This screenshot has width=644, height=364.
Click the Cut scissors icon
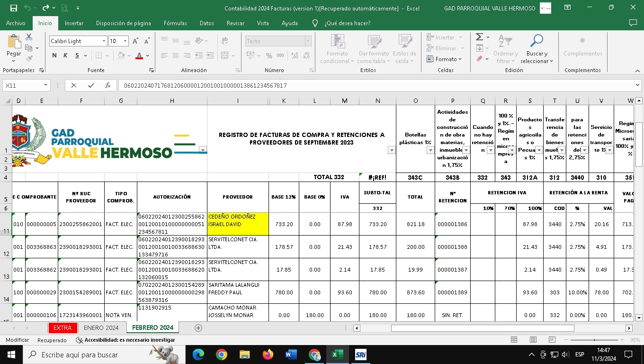point(29,37)
